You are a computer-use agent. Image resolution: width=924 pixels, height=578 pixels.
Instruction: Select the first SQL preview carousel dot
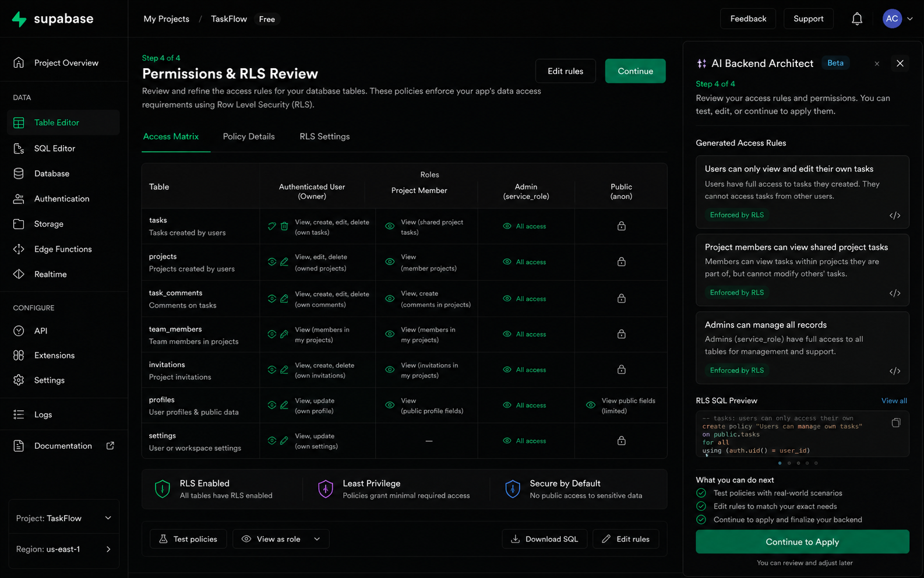tap(780, 463)
